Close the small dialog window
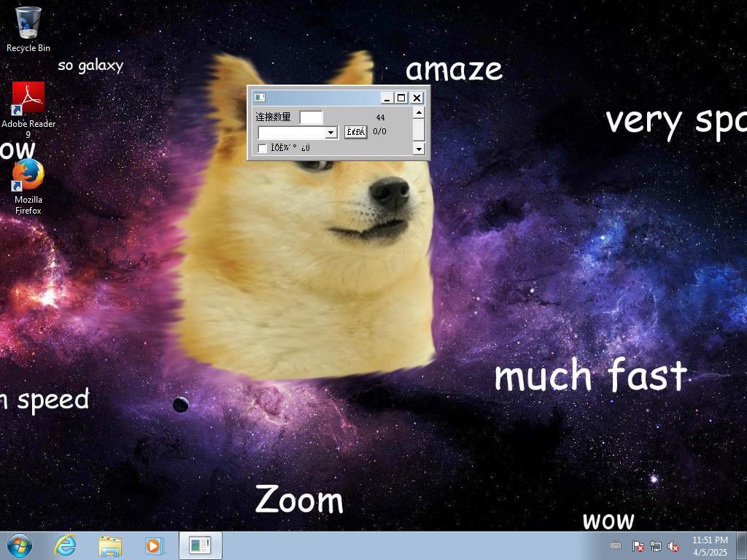This screenshot has width=747, height=560. (417, 98)
